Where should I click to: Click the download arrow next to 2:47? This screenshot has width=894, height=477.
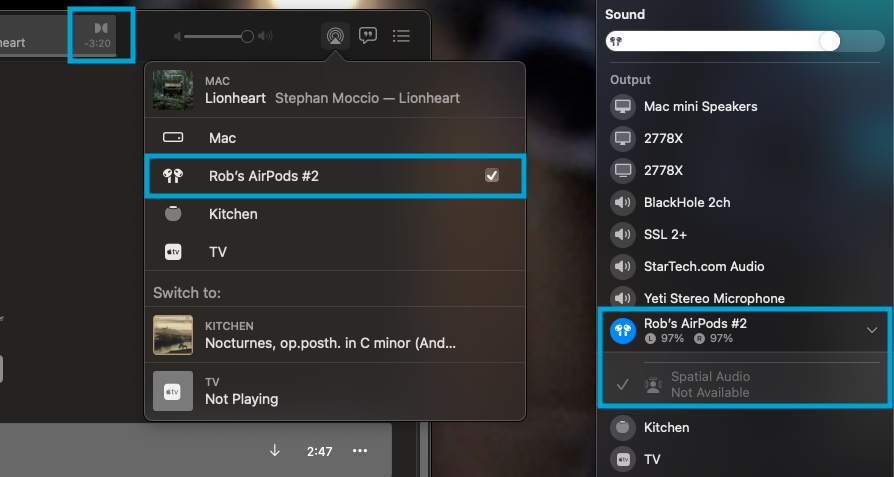[274, 451]
